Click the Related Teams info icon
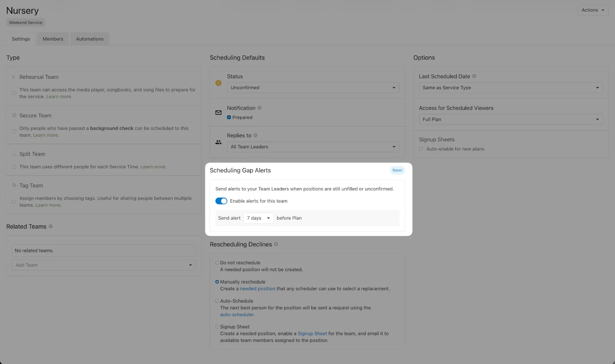The height and width of the screenshot is (364, 615). (x=51, y=227)
